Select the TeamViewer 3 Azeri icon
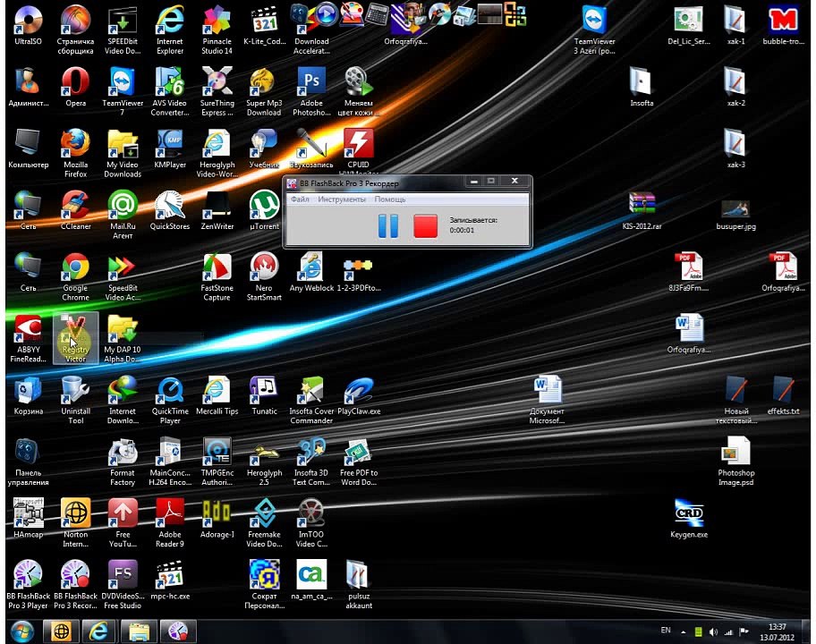Screen dimensions: 816x644 (x=594, y=30)
